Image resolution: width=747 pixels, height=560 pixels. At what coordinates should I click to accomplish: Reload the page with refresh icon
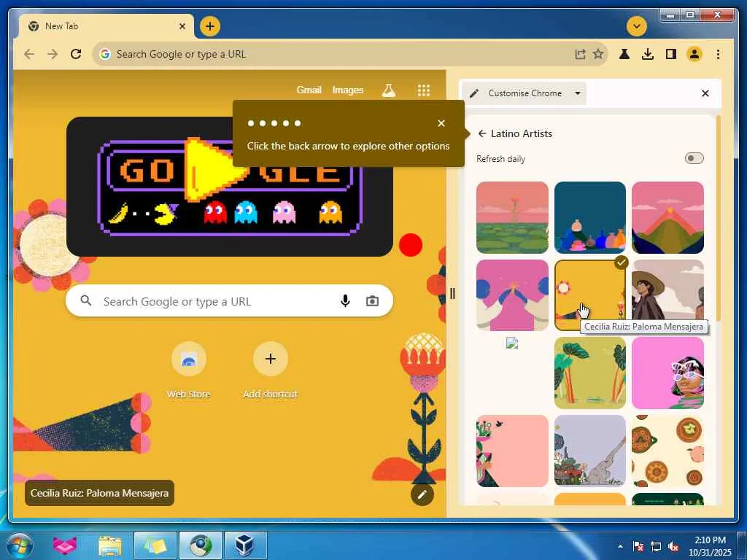click(x=76, y=54)
